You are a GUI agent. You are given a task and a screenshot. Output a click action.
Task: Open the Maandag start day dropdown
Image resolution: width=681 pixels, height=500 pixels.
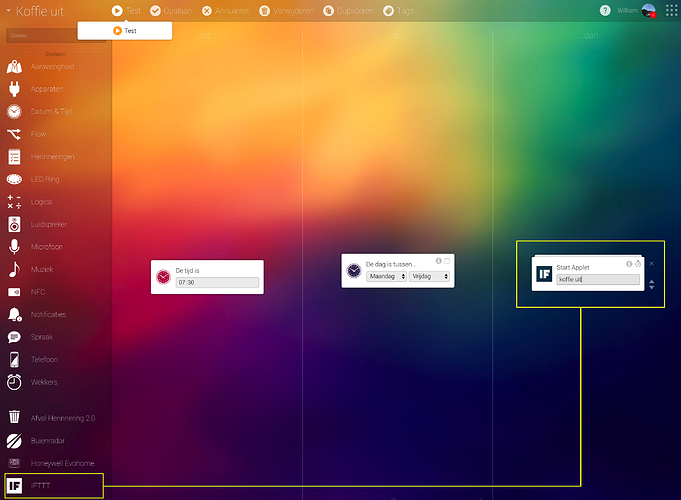coord(386,276)
